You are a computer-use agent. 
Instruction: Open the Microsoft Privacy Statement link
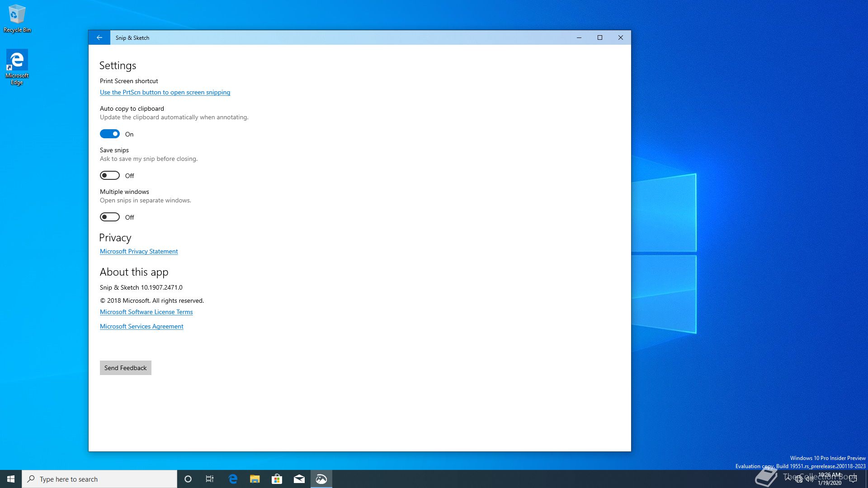pyautogui.click(x=139, y=251)
